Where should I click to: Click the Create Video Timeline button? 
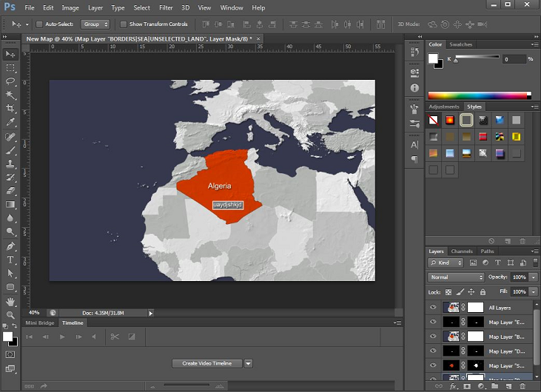[x=206, y=363]
